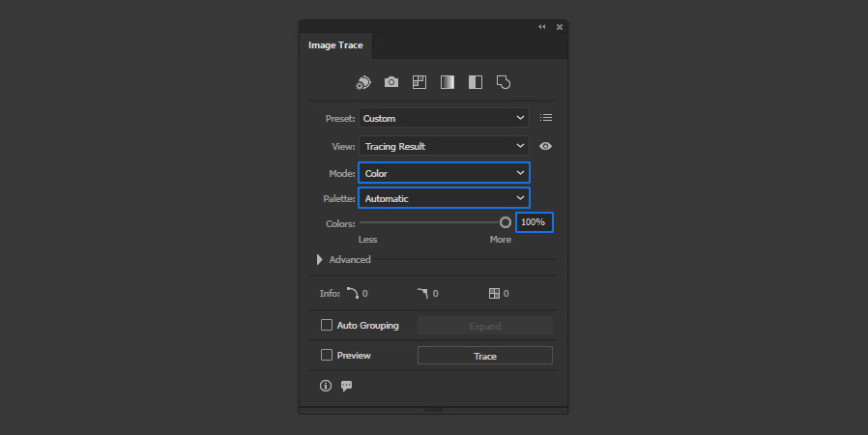The image size is (868, 435).
Task: Click the Colors percentage field showing 100%
Action: point(535,222)
